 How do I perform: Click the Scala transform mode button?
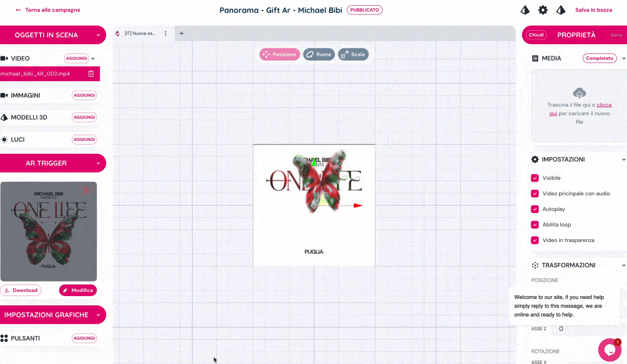(353, 54)
